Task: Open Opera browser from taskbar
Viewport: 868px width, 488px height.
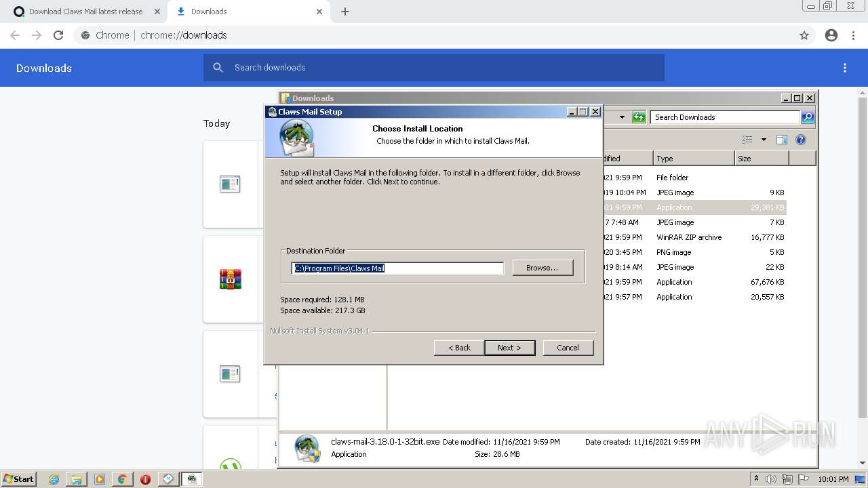Action: pyautogui.click(x=145, y=479)
